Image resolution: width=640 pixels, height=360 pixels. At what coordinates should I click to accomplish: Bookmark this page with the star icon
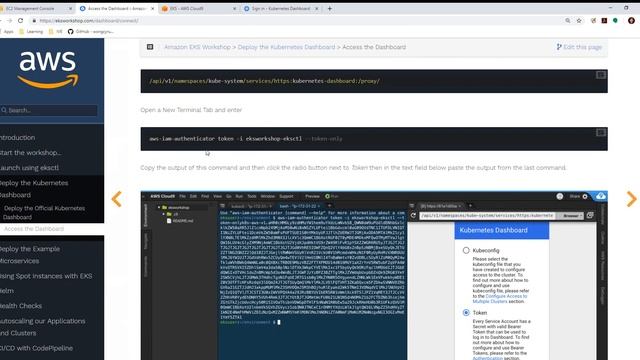pos(579,20)
